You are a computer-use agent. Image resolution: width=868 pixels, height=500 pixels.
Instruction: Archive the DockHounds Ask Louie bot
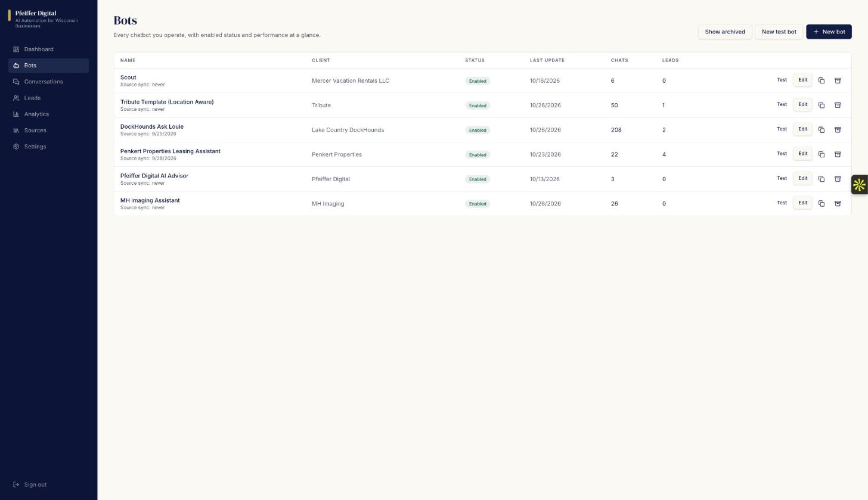point(838,129)
